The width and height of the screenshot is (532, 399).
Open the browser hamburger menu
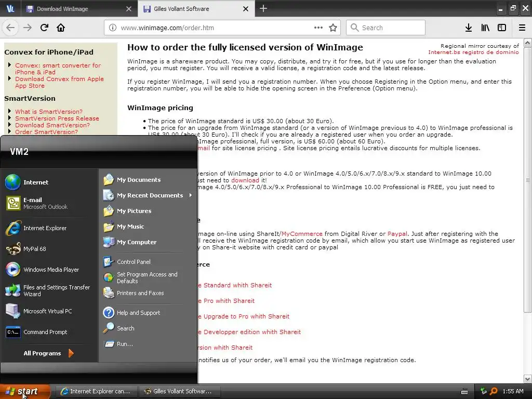click(x=522, y=28)
